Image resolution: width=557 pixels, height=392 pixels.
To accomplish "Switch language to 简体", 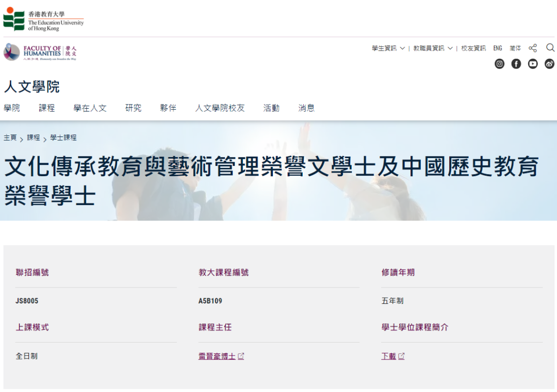I will tap(515, 47).
